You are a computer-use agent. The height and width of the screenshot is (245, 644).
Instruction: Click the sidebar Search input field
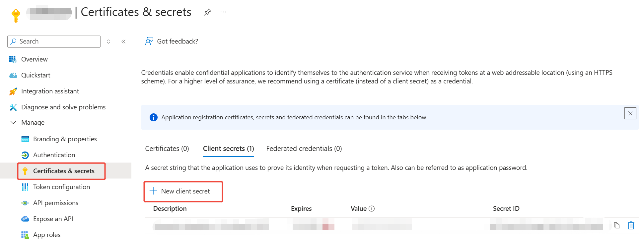[x=54, y=42]
